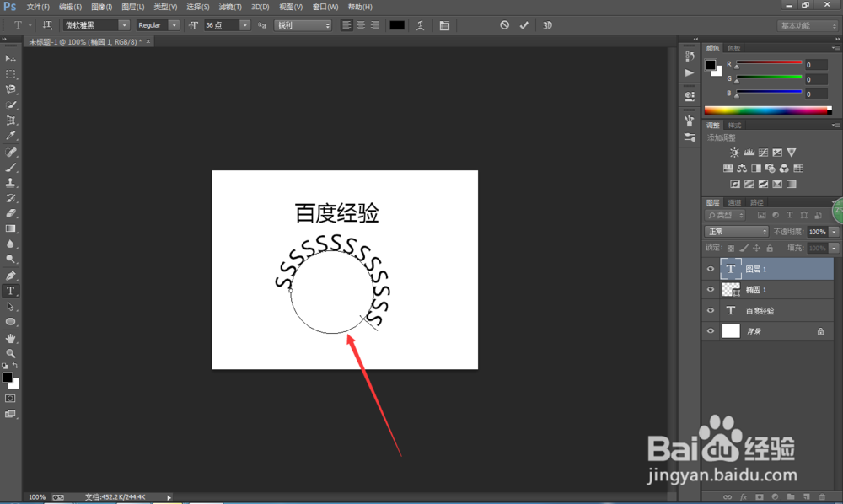Screen dimensions: 843x504
Task: Select the Gradient tool
Action: pos(10,229)
